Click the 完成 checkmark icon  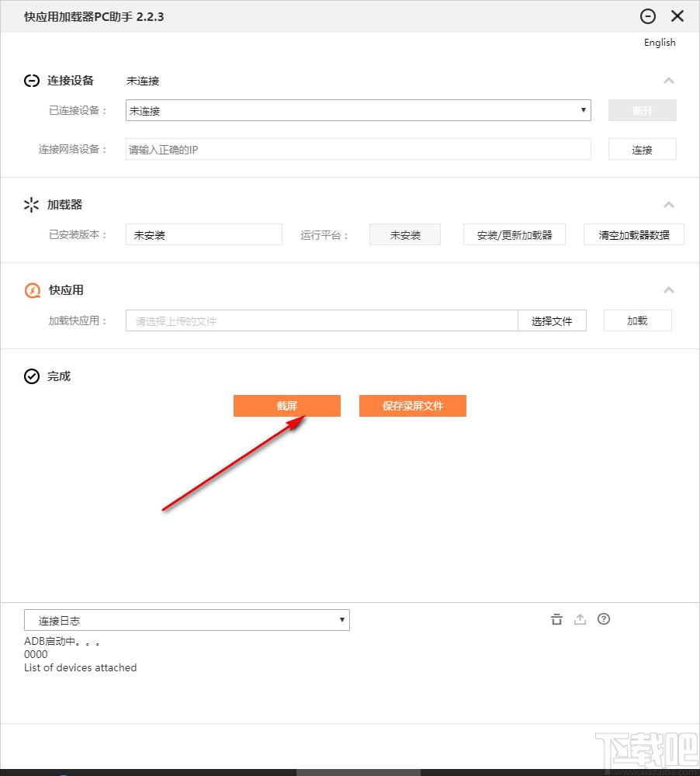[x=32, y=376]
